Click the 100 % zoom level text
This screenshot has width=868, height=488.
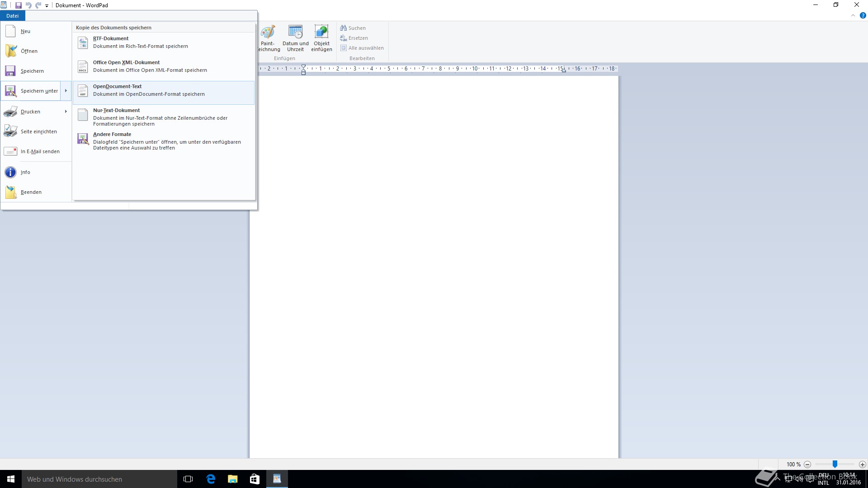pos(793,464)
